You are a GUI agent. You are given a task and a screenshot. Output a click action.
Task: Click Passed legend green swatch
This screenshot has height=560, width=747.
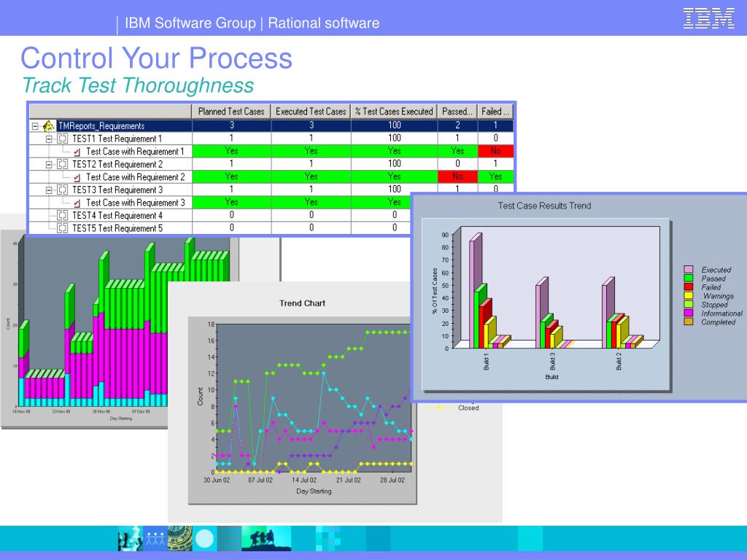[688, 278]
